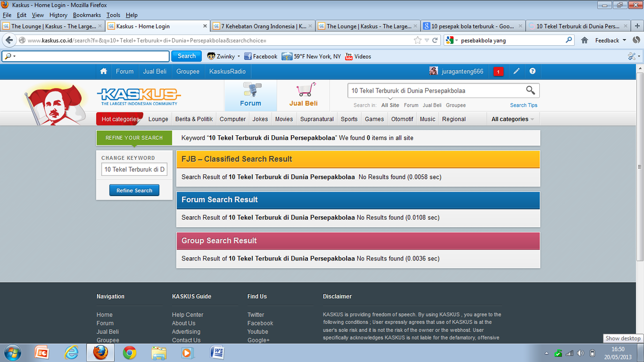
Task: Open Windows Explorer folder on the taskbar
Action: [159, 352]
